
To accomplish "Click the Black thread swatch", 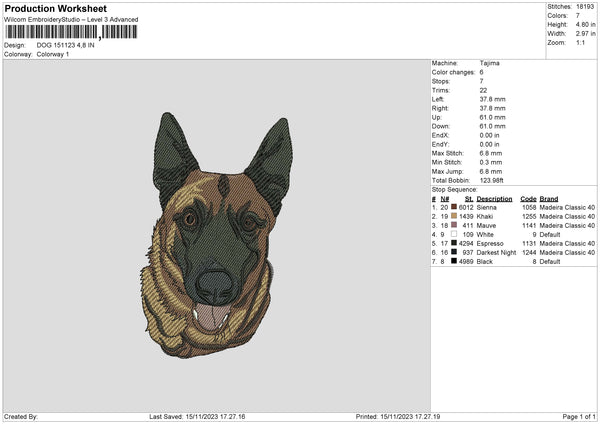I will click(453, 261).
